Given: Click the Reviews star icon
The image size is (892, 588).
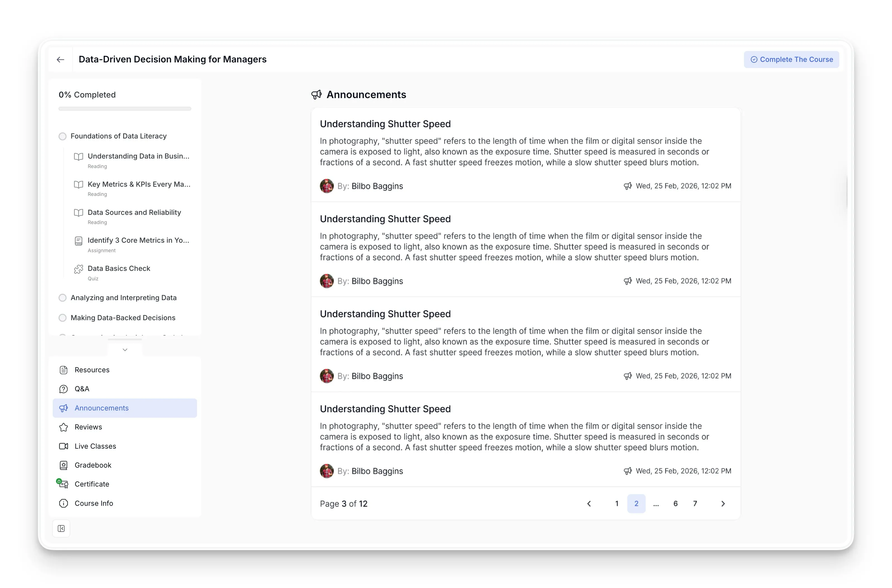Looking at the screenshot, I should (63, 427).
